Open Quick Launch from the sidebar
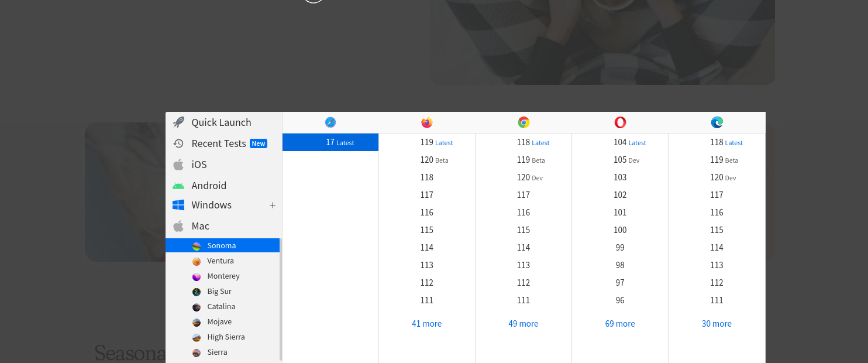868x363 pixels. (x=221, y=122)
